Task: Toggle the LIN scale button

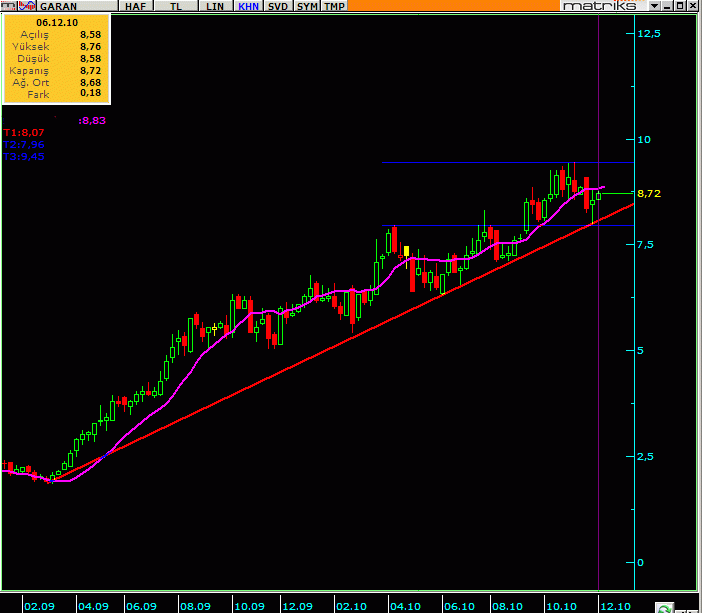Action: 214,6
